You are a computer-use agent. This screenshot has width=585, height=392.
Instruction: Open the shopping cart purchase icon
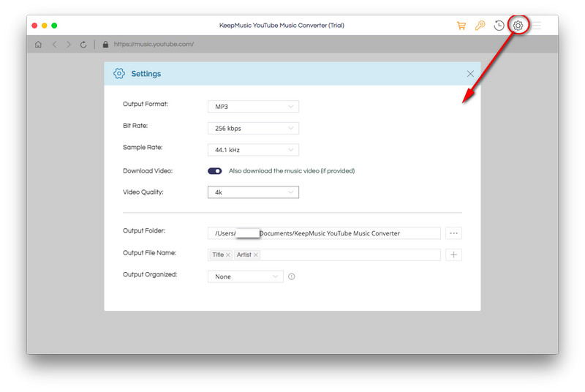(461, 26)
